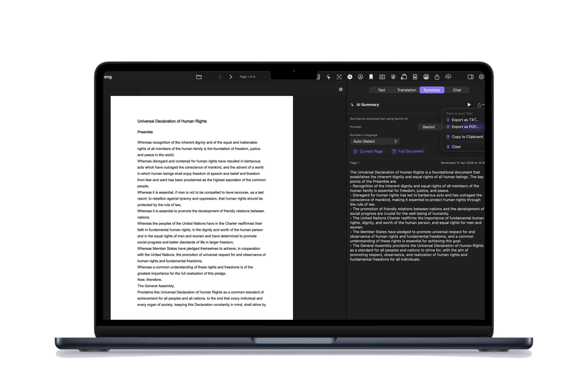Switch to the Translation tab
The height and width of the screenshot is (368, 588).
(x=406, y=90)
